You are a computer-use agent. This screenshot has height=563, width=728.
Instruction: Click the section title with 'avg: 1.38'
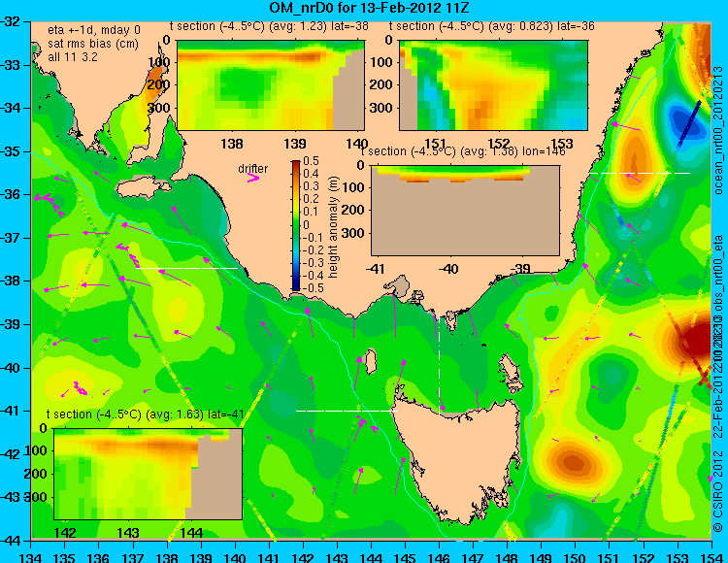(x=463, y=151)
